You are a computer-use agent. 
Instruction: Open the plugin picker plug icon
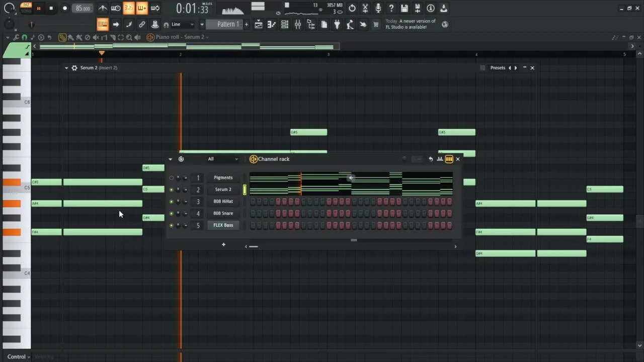coord(337,24)
